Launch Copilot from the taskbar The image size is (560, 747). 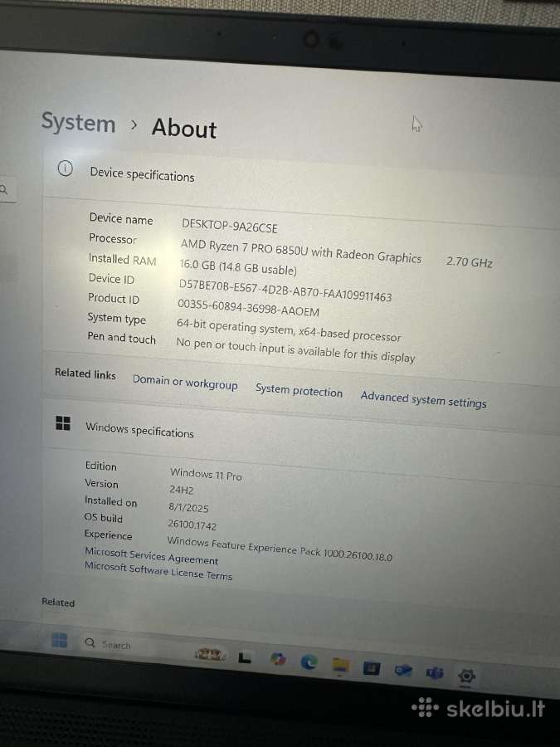click(x=278, y=659)
